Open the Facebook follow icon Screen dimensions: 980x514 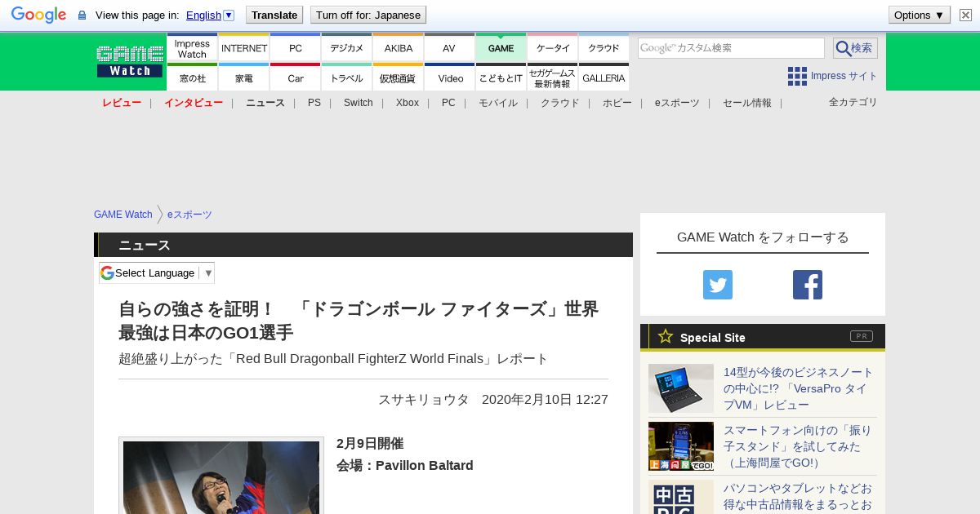[808, 285]
